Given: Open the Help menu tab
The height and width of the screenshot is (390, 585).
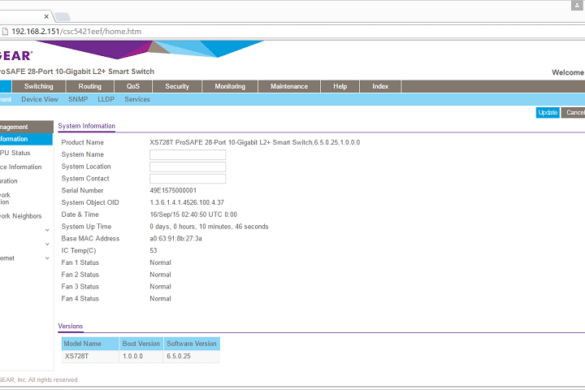Looking at the screenshot, I should [x=340, y=86].
